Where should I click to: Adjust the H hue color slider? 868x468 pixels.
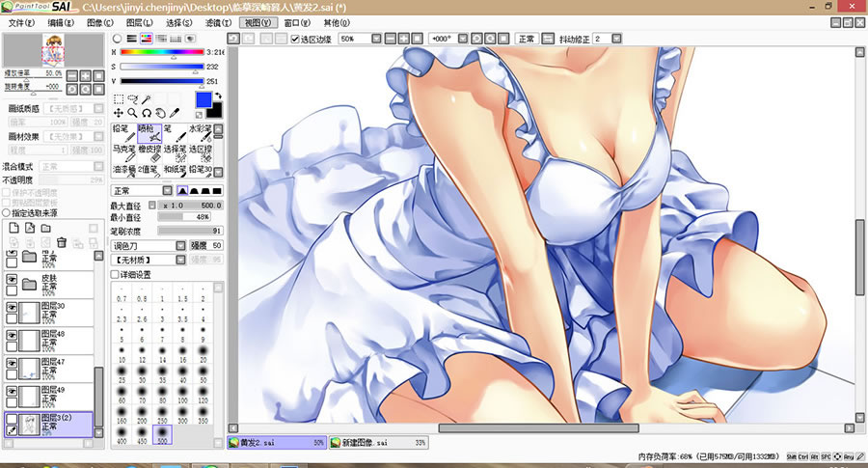[162, 52]
